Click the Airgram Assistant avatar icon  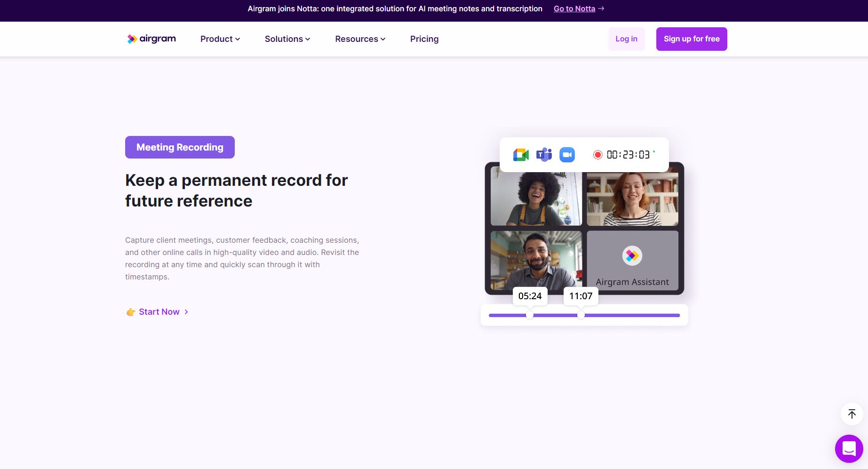point(632,255)
